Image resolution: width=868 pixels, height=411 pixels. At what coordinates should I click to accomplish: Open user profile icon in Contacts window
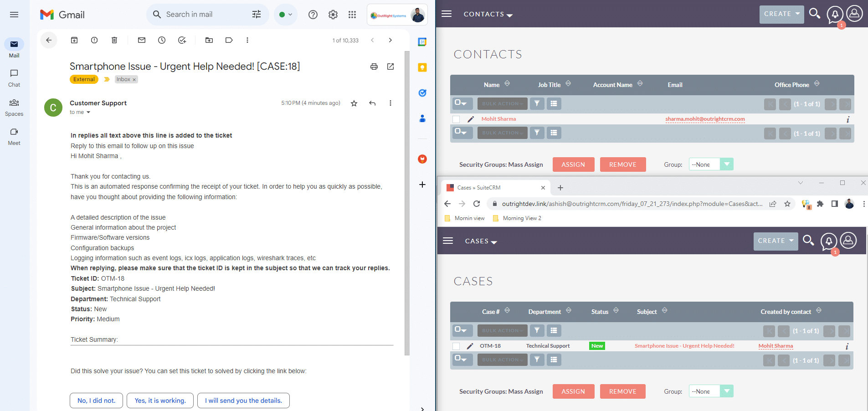855,14
